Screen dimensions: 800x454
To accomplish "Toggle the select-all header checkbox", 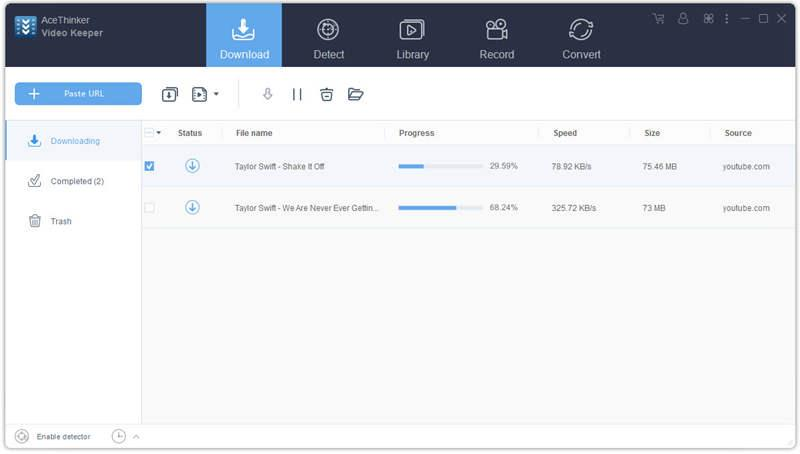I will (x=149, y=133).
